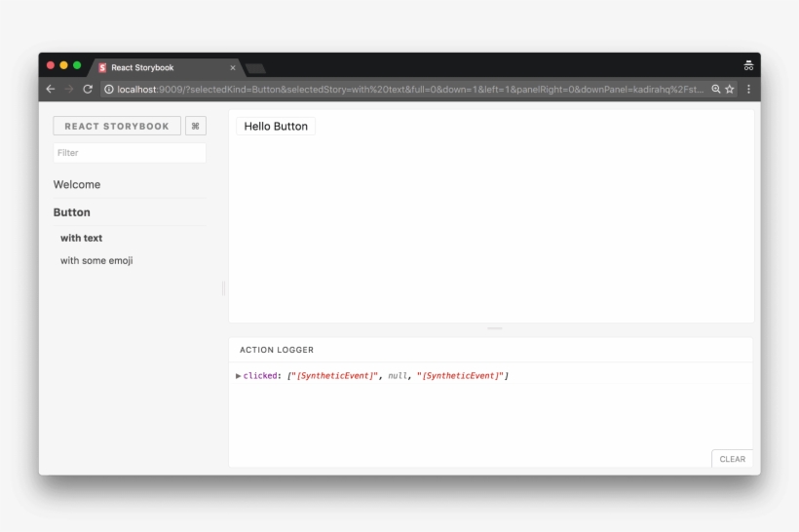Open keyboard shortcuts with the command-key button
The width and height of the screenshot is (799, 532).
(x=196, y=126)
